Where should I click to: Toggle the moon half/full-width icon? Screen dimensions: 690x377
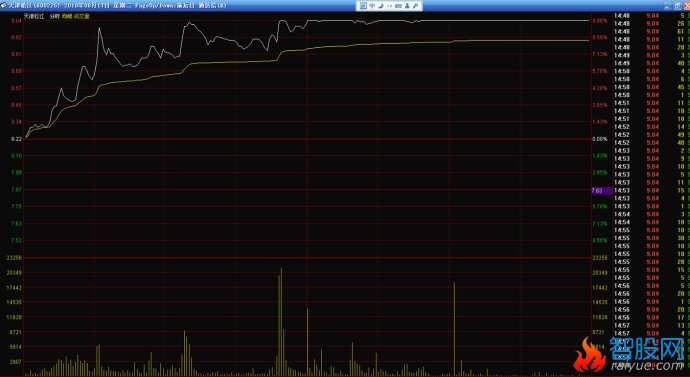point(380,6)
